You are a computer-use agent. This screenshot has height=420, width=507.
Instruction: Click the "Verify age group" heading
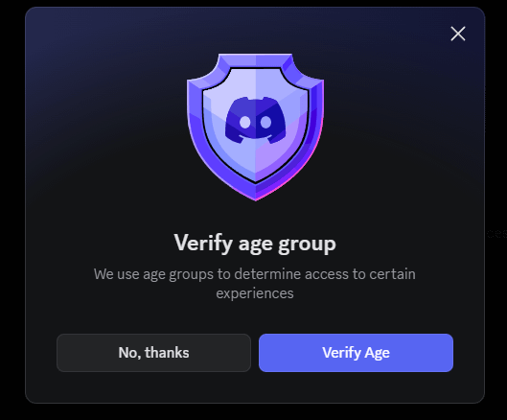pyautogui.click(x=255, y=243)
